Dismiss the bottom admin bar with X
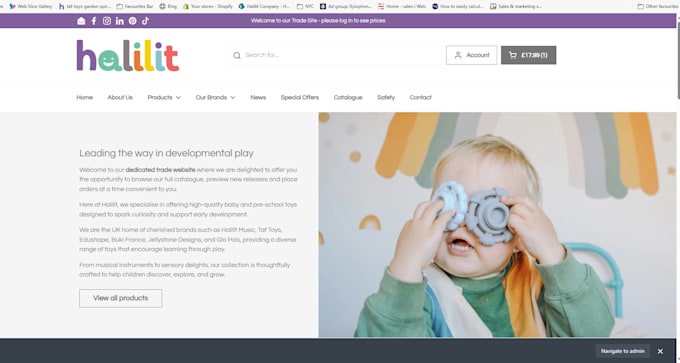Viewport: 680px width, 363px height. tap(660, 351)
